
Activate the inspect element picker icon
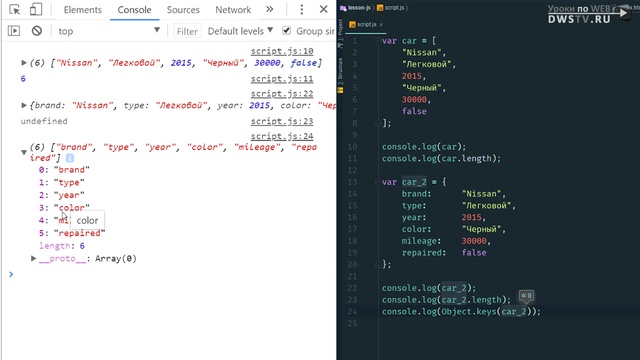coord(15,9)
